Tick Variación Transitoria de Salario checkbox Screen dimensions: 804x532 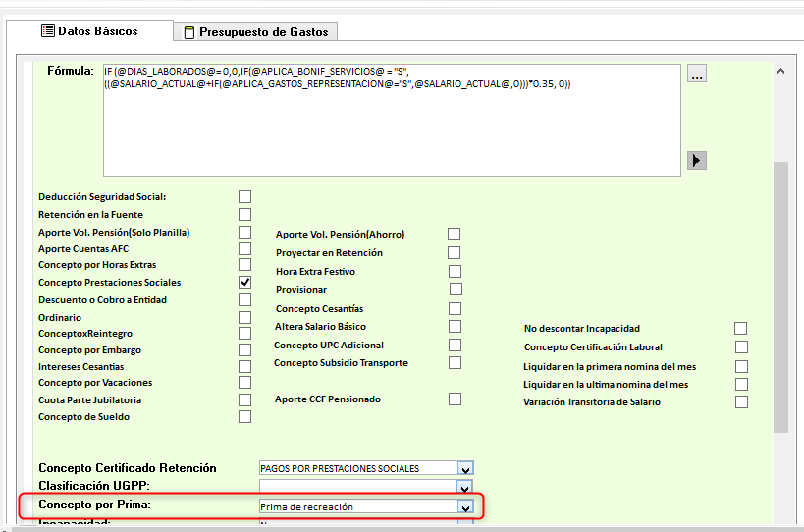741,401
